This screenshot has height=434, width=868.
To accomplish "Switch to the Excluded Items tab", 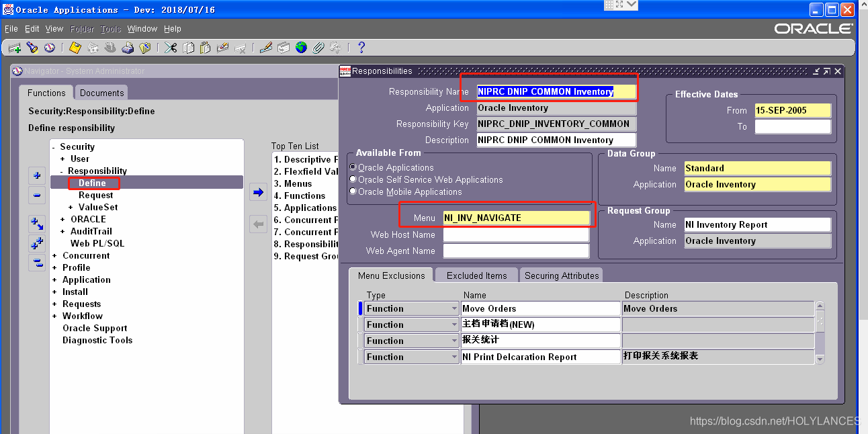I will tap(477, 275).
